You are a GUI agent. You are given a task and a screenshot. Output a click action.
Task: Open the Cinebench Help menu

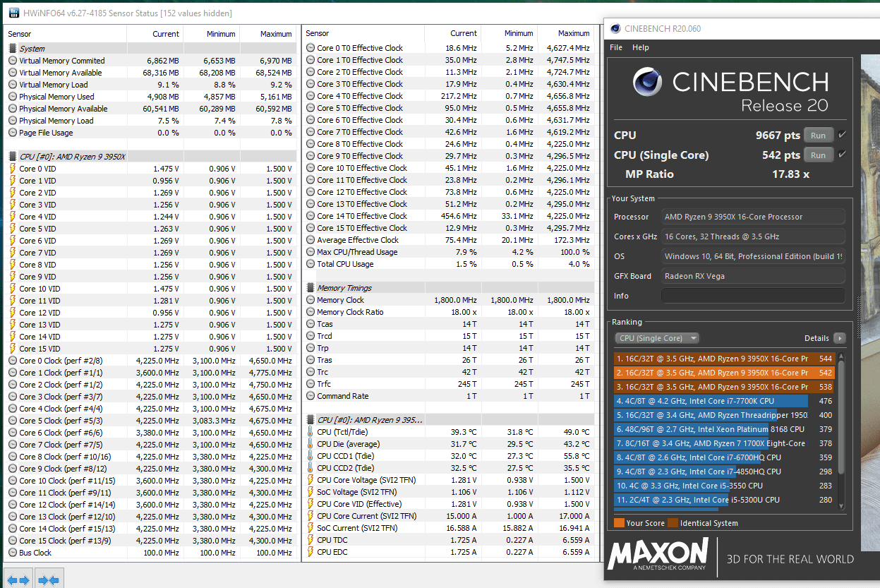tap(641, 47)
